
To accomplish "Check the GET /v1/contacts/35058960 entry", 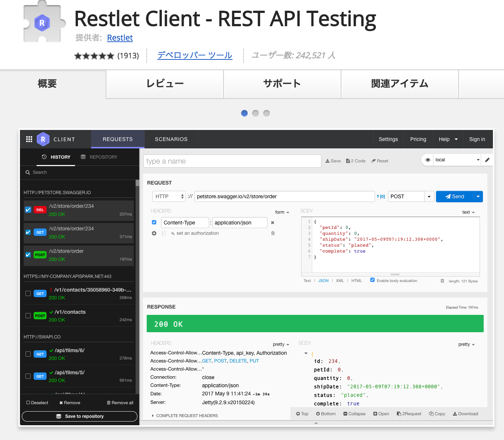I will click(28, 293).
